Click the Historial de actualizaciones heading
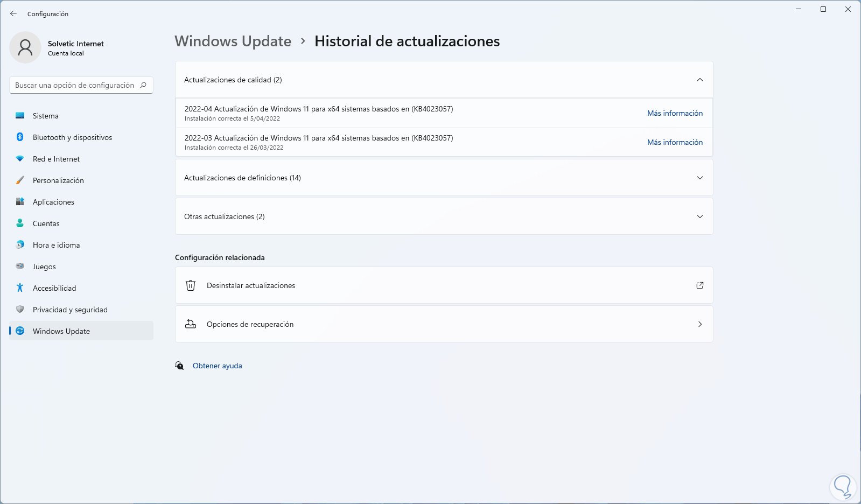The height and width of the screenshot is (504, 861). [x=407, y=41]
